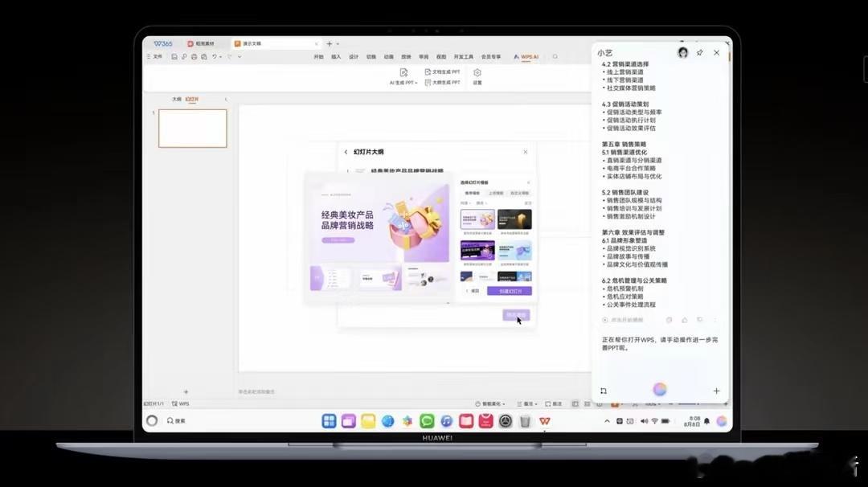
Task: Open the 备注 dropdown in status bar
Action: tap(526, 404)
